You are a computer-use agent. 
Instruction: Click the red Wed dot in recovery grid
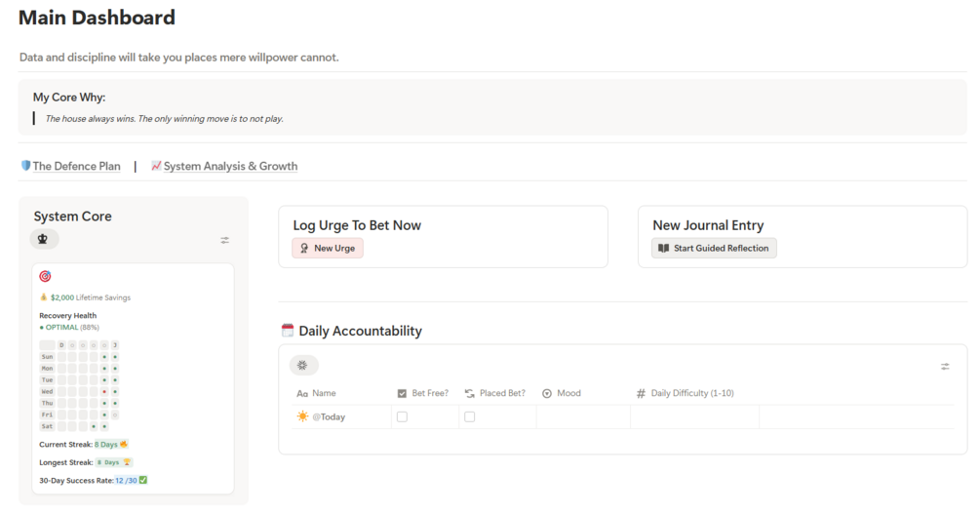pyautogui.click(x=104, y=391)
